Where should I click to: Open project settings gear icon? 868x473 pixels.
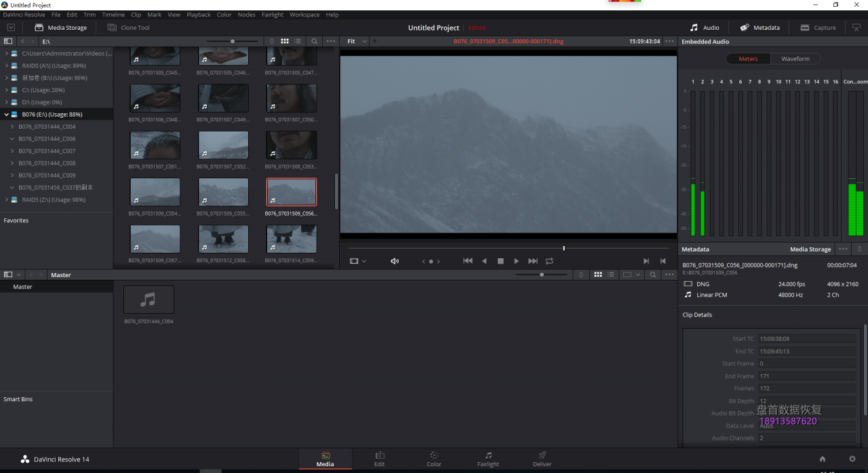coord(852,459)
